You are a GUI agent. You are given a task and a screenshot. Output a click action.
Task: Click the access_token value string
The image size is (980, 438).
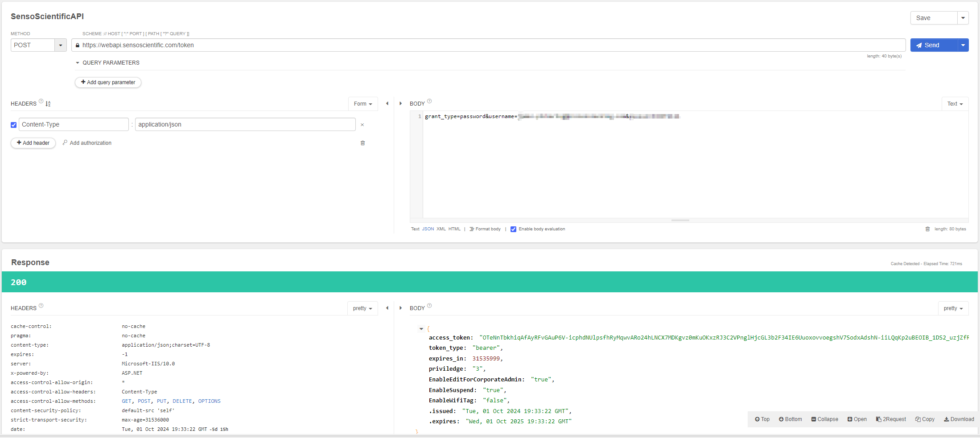[724, 338]
